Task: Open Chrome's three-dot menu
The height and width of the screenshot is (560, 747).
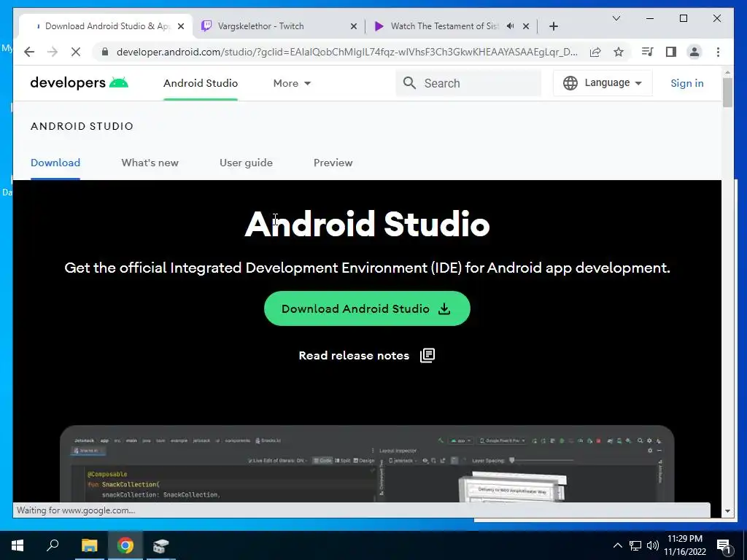Action: [x=718, y=52]
